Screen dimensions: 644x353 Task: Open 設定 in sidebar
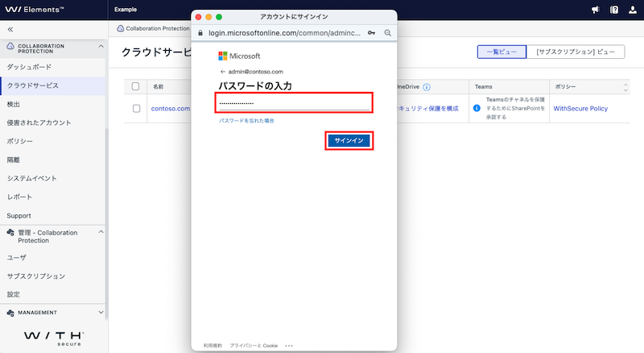click(52, 295)
